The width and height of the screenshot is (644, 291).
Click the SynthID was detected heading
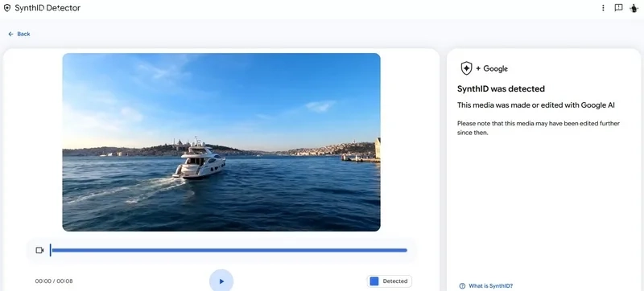(501, 88)
